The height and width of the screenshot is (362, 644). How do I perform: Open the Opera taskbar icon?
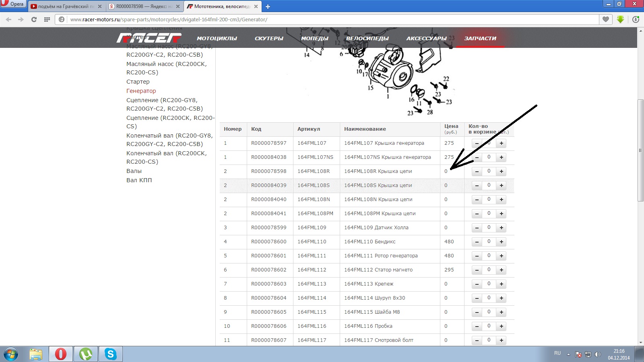click(x=61, y=354)
